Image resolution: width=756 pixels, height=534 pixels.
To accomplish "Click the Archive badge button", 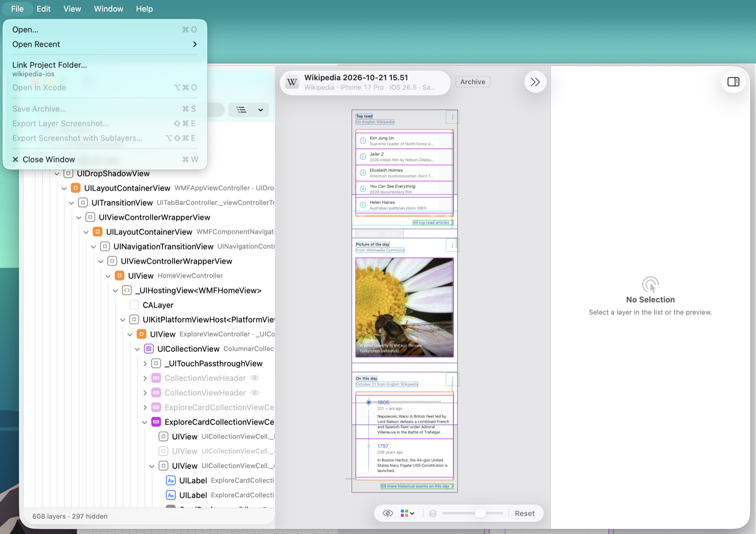I will (472, 82).
